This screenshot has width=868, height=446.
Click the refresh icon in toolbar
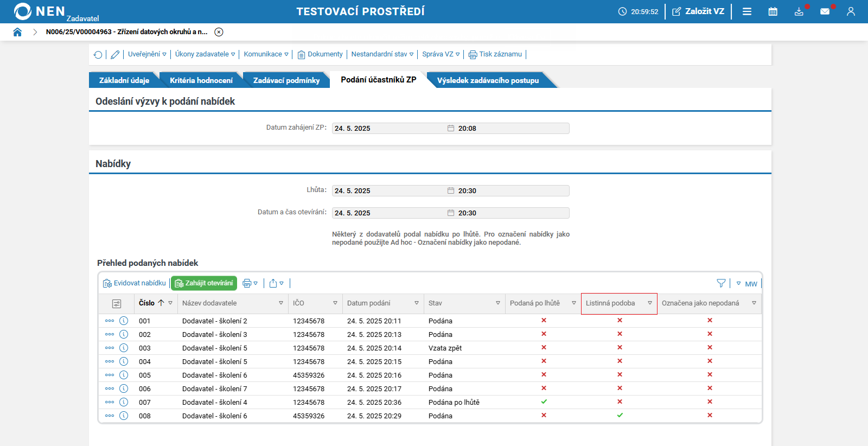point(98,54)
